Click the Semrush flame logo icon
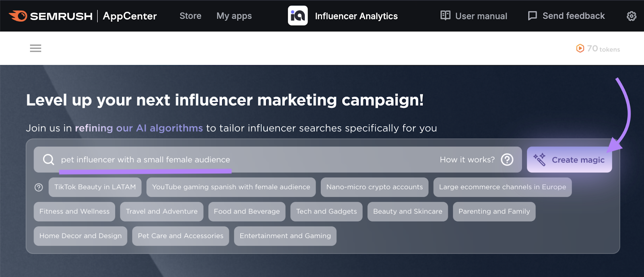Screen dimensions: 644x277 18,16
